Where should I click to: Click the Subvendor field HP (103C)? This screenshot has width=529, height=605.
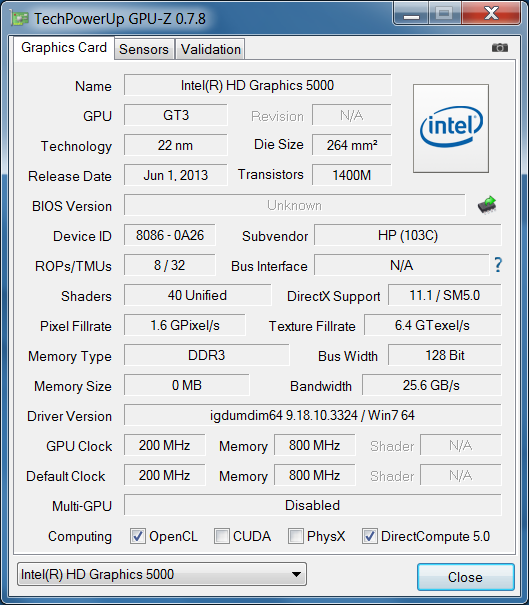408,235
